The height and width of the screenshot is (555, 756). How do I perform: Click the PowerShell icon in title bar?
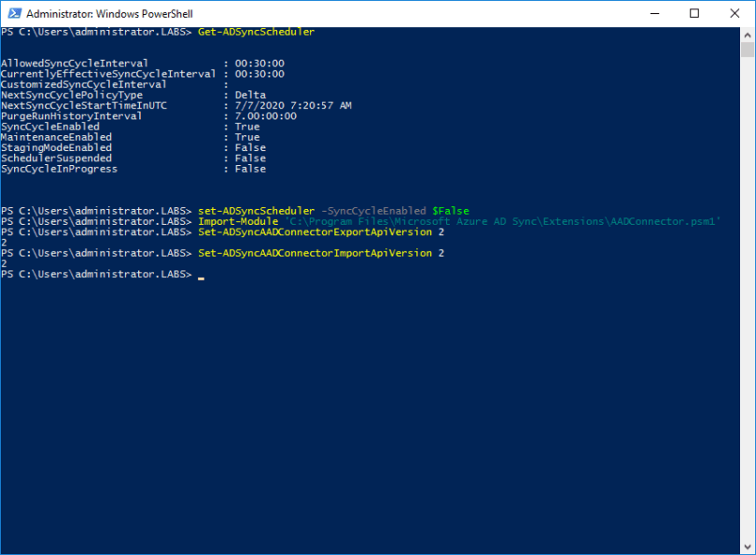(x=13, y=13)
